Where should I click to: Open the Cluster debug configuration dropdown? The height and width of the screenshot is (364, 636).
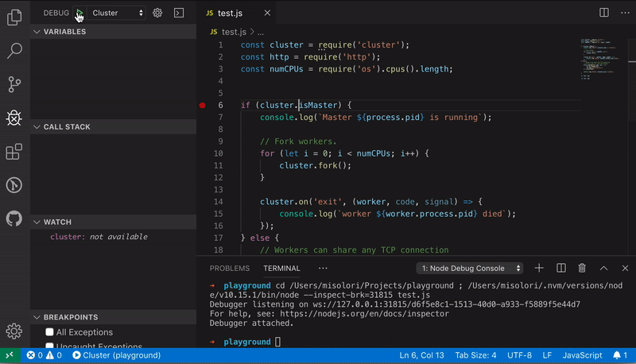tap(117, 13)
